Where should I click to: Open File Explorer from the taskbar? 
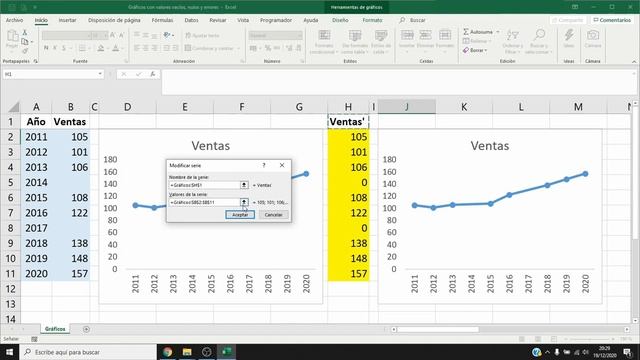pos(187,352)
